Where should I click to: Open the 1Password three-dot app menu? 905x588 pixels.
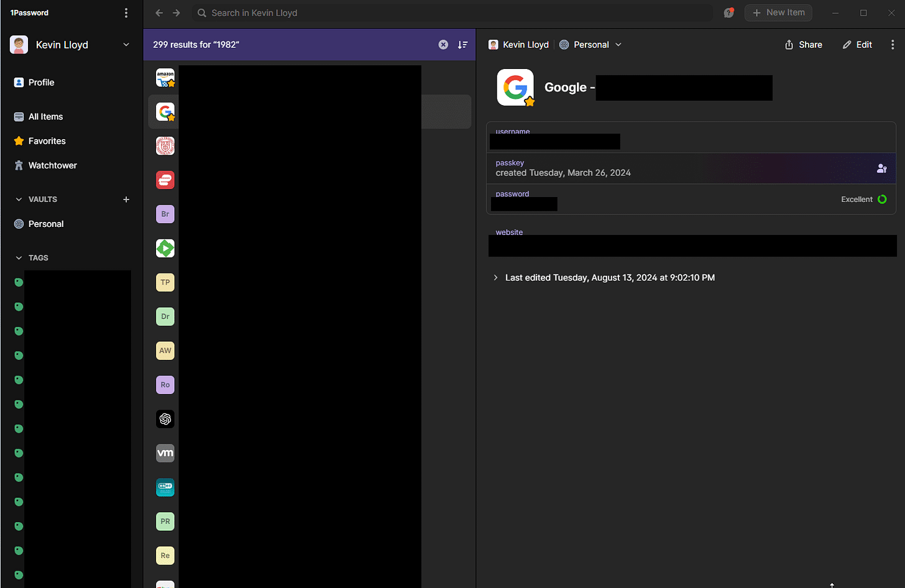pos(126,12)
